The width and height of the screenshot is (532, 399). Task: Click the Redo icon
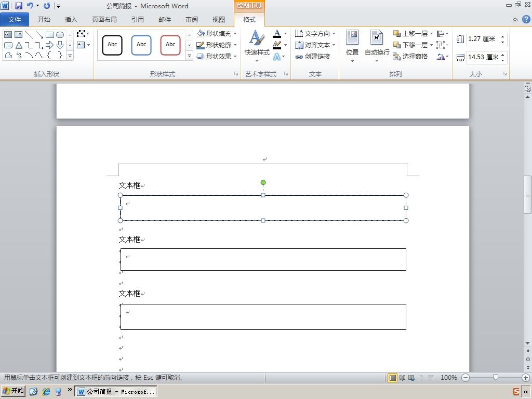(x=47, y=6)
